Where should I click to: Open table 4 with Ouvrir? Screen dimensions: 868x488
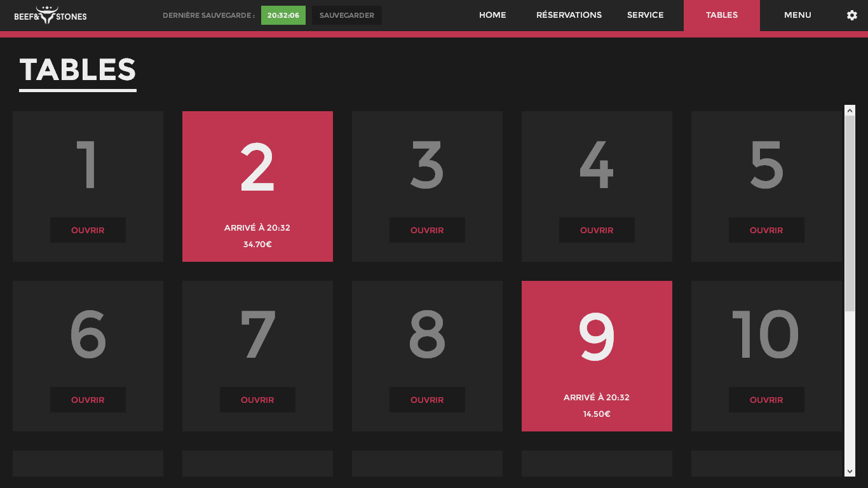coord(597,230)
